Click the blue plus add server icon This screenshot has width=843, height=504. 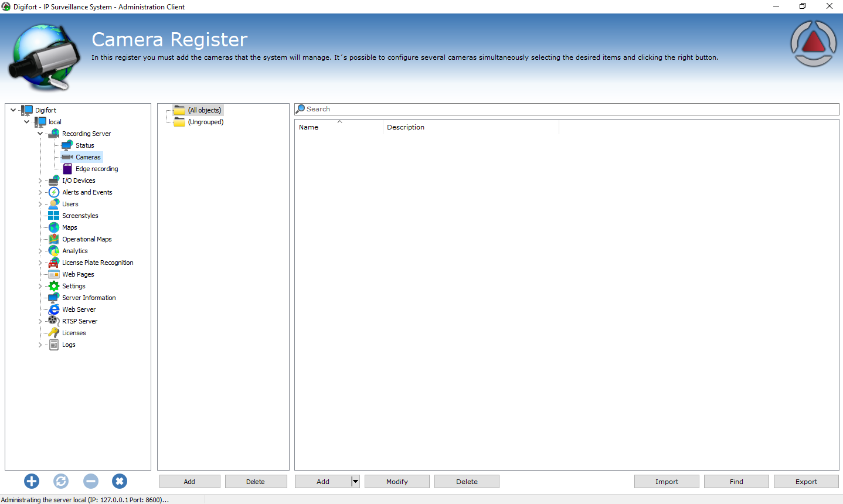coord(32,481)
